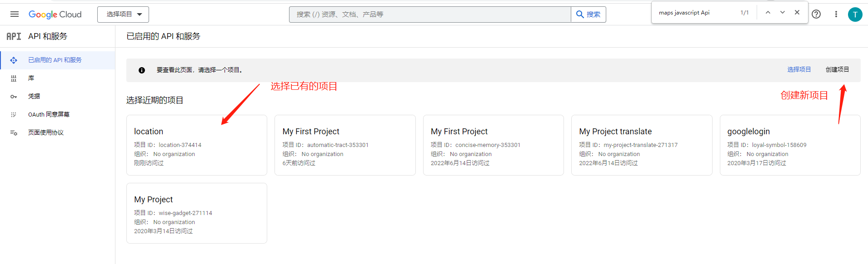Select the googlelogin project card
Viewport: 868px width, 264px height.
[790, 145]
